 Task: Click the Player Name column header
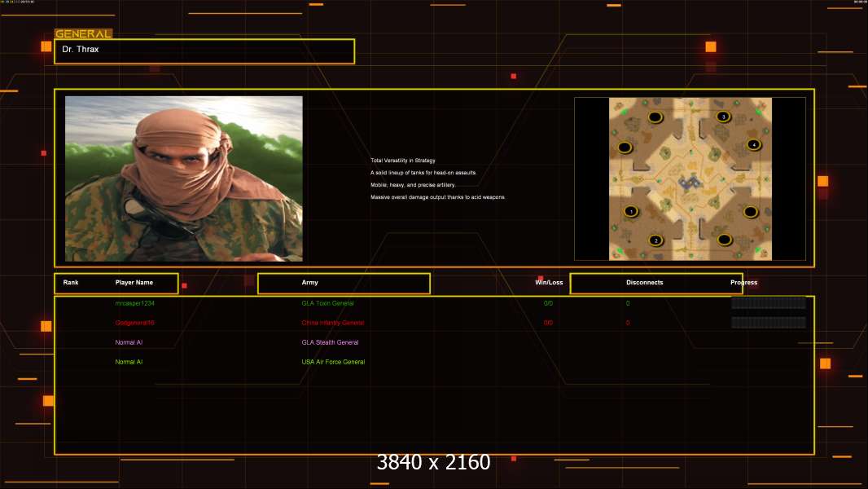point(134,283)
